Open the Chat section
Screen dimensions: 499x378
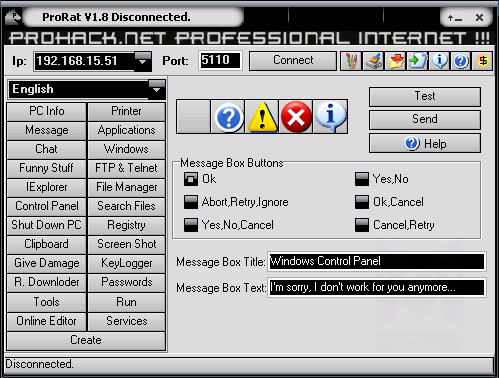[47, 149]
